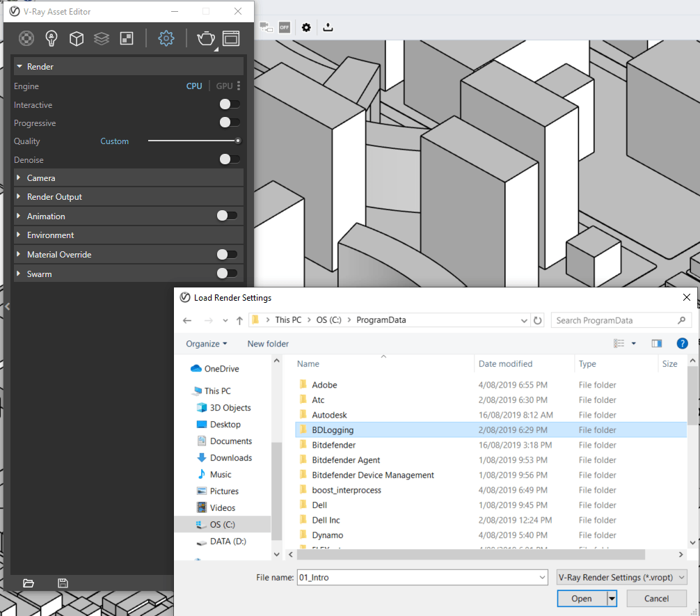Click the File name input field
This screenshot has height=616, width=700.
[418, 577]
